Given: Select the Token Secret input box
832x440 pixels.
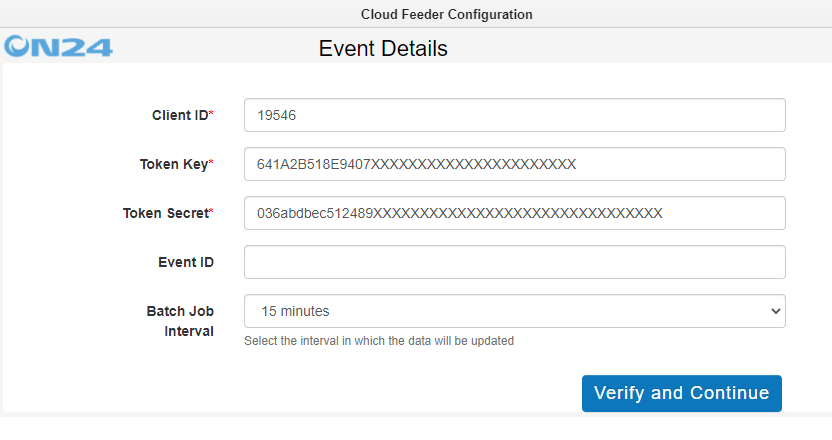Looking at the screenshot, I should 515,213.
